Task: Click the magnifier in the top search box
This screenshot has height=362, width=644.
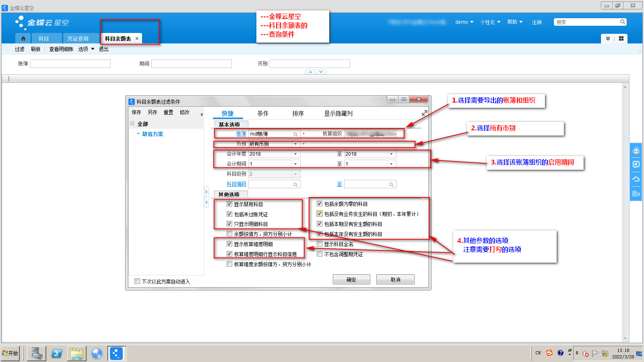Action: click(x=622, y=22)
